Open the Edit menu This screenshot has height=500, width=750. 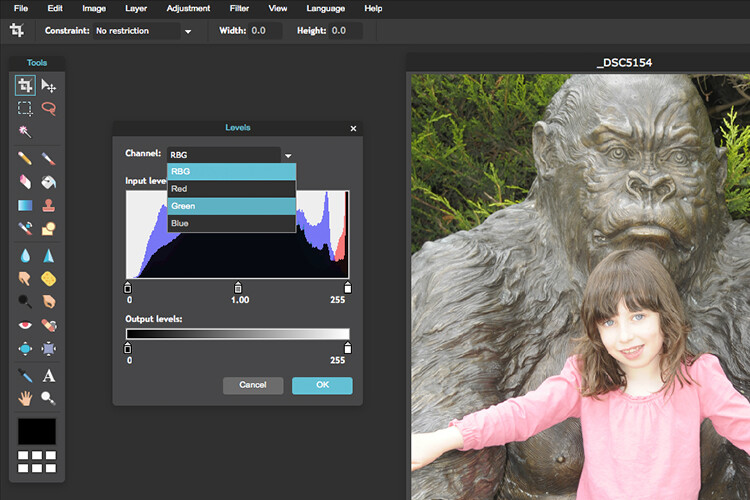tap(55, 8)
